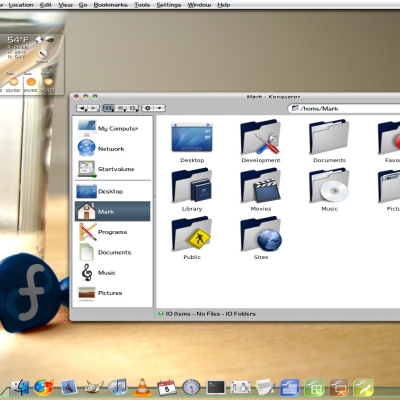
Task: Select Mark home in the sidebar
Action: click(113, 211)
